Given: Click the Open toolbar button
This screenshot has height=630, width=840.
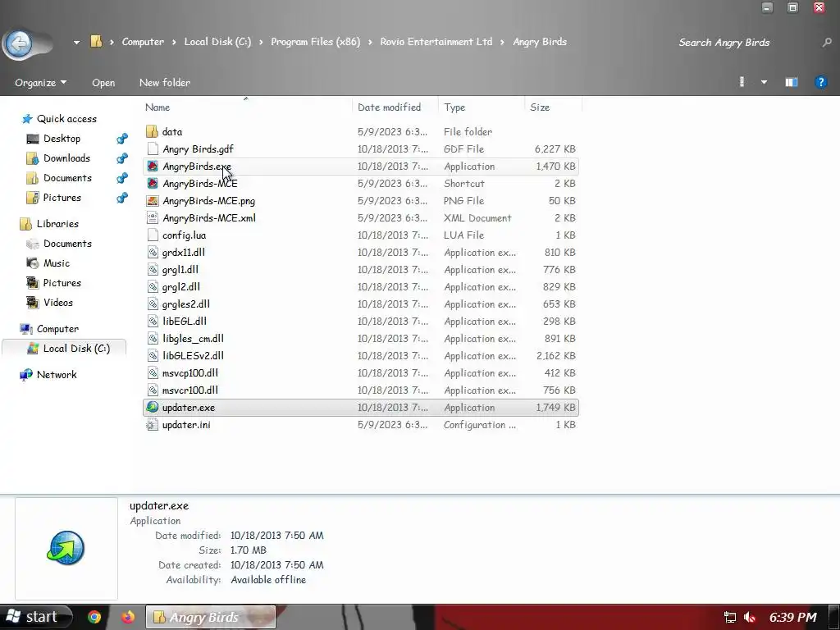Looking at the screenshot, I should (103, 83).
